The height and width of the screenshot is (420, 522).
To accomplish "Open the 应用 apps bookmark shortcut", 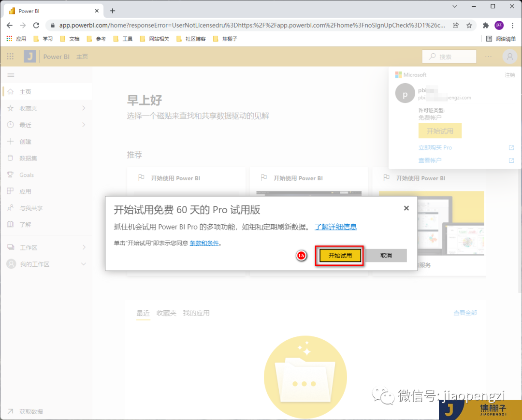I will 16,39.
